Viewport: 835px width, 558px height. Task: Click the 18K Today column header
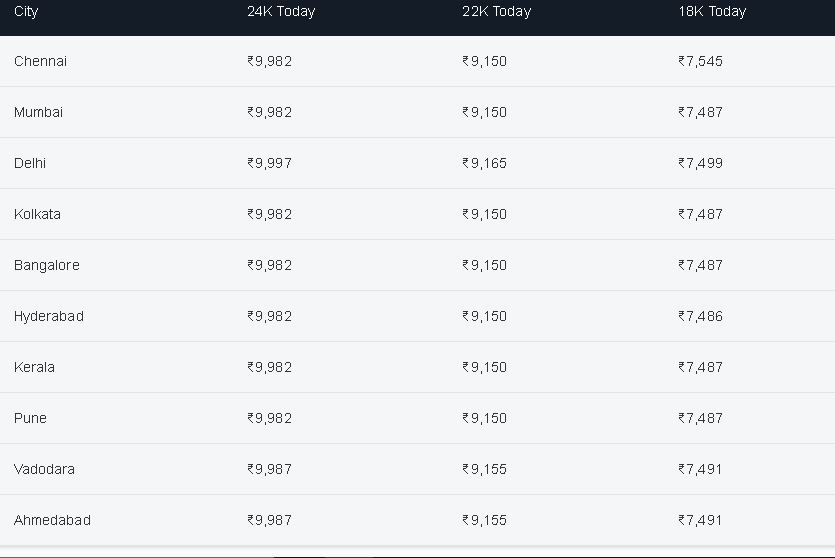tap(712, 12)
